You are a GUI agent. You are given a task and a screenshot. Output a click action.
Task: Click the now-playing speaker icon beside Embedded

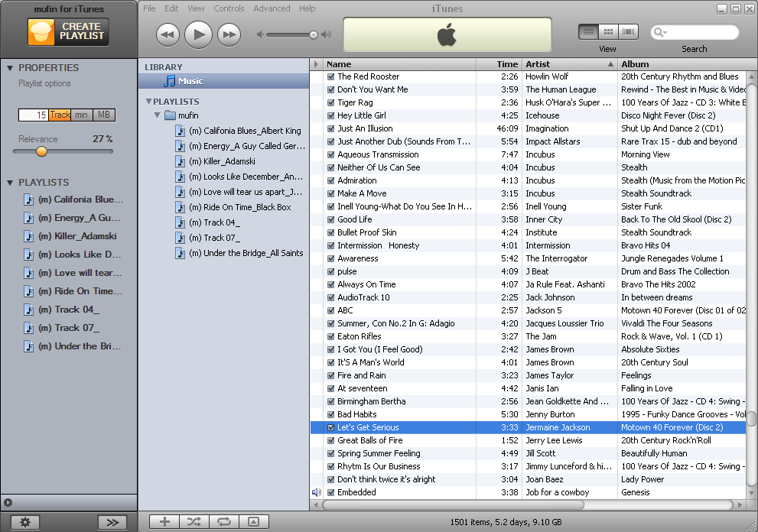pyautogui.click(x=316, y=492)
